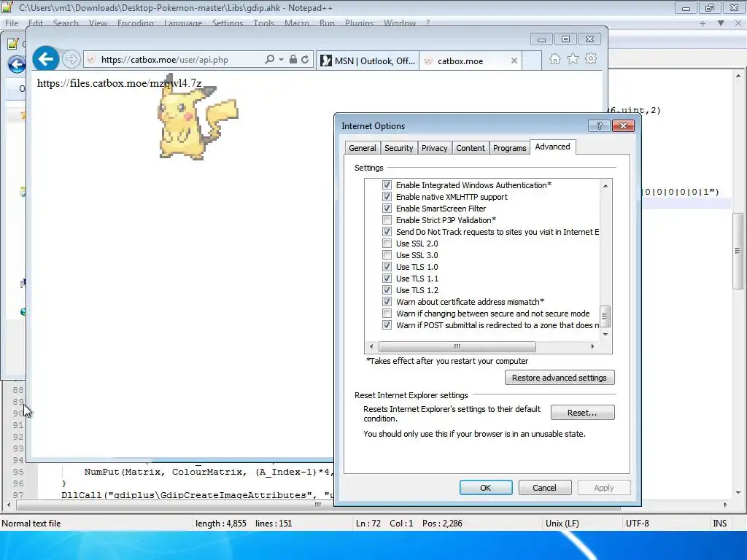Click the Internet Options help question-mark button
The height and width of the screenshot is (560, 747).
[599, 125]
